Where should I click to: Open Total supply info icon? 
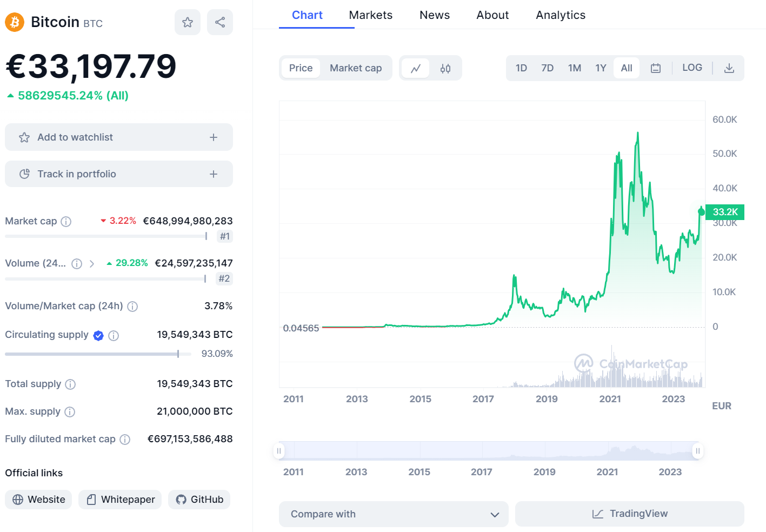(70, 384)
